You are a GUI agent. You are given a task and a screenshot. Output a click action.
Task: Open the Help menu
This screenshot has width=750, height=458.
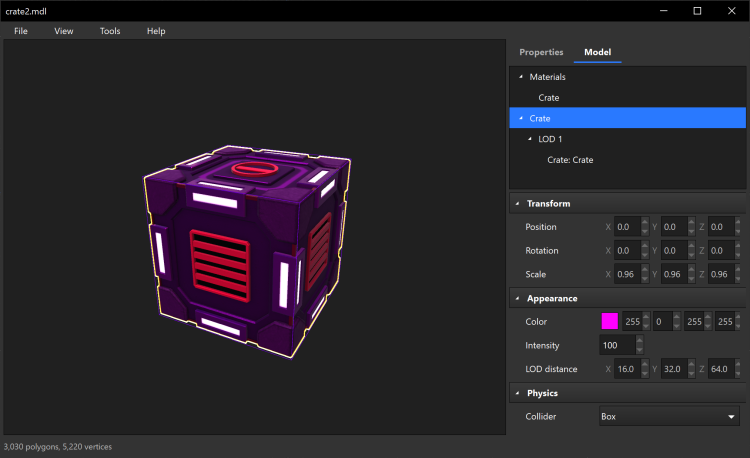[x=156, y=31]
